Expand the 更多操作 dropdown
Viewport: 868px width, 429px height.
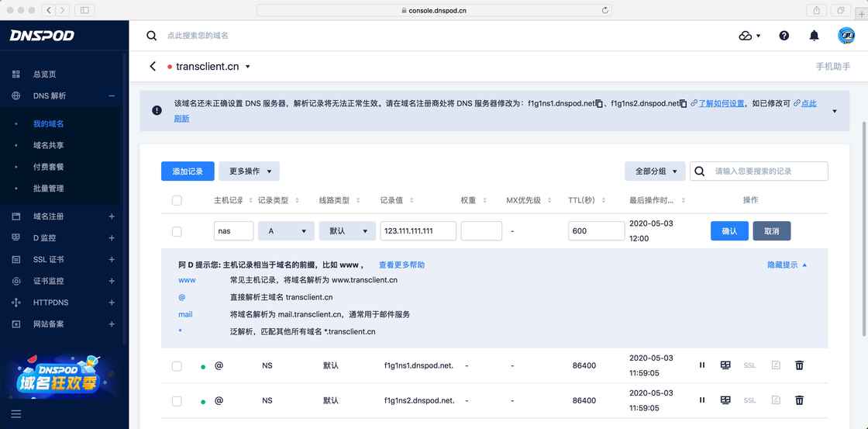(249, 171)
